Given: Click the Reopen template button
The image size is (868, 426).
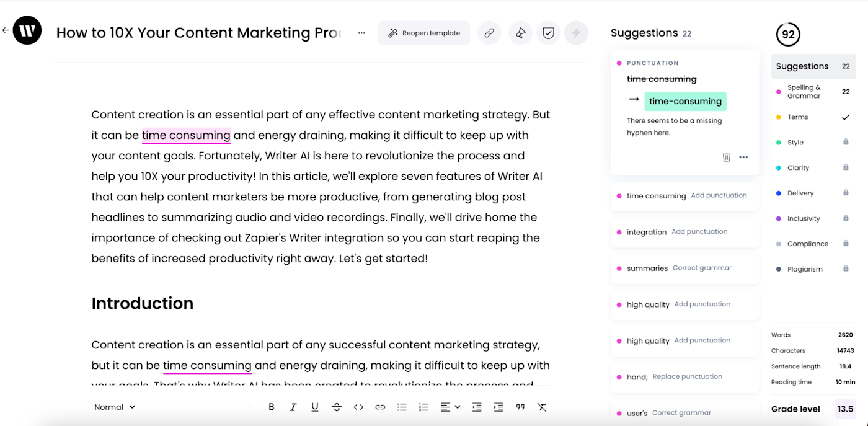Looking at the screenshot, I should coord(424,33).
